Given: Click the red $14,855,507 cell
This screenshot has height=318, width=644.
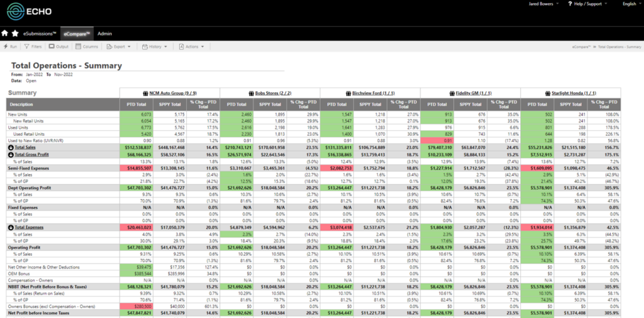Looking at the screenshot, I should pyautogui.click(x=136, y=168).
